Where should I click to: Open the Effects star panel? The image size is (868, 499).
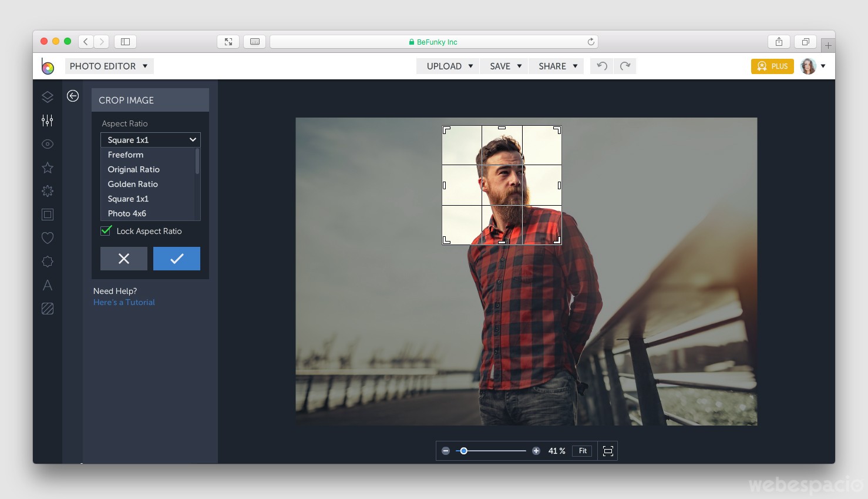(x=47, y=168)
